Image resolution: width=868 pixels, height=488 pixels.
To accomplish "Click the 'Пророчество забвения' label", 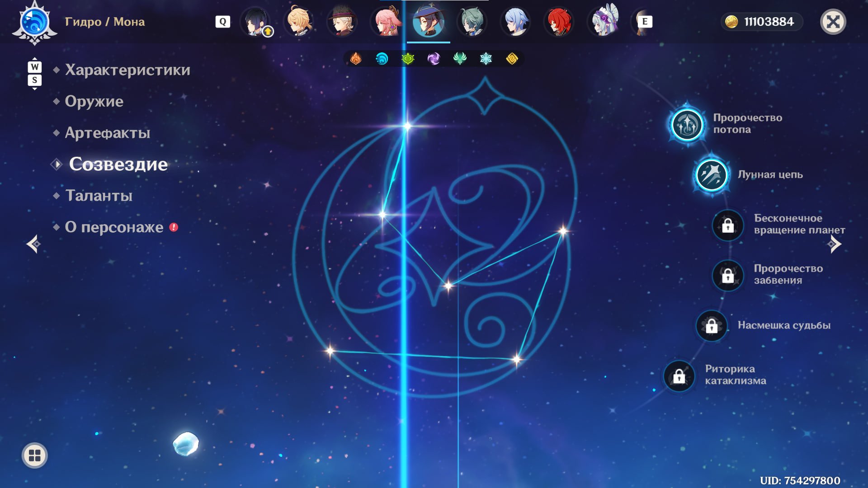I will 788,274.
